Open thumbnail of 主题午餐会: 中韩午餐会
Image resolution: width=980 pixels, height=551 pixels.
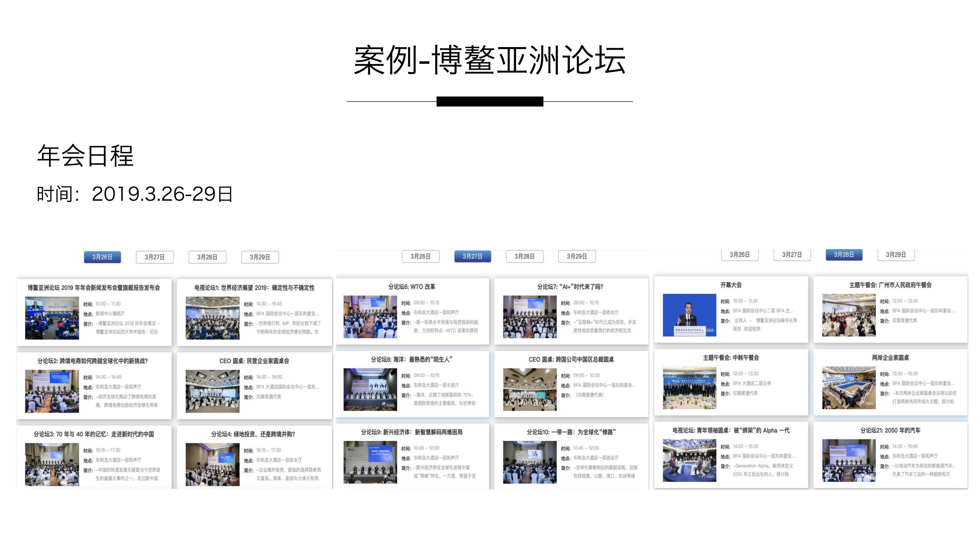[x=689, y=388]
